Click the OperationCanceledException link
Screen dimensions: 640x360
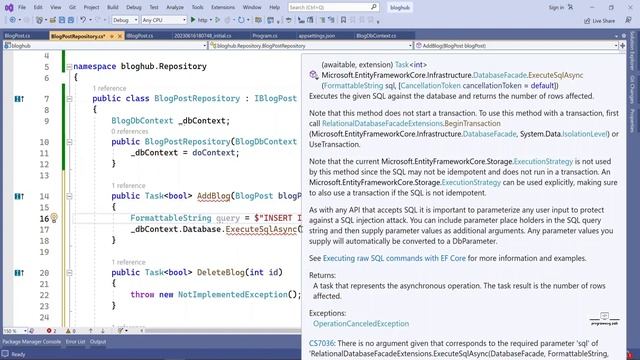(361, 324)
